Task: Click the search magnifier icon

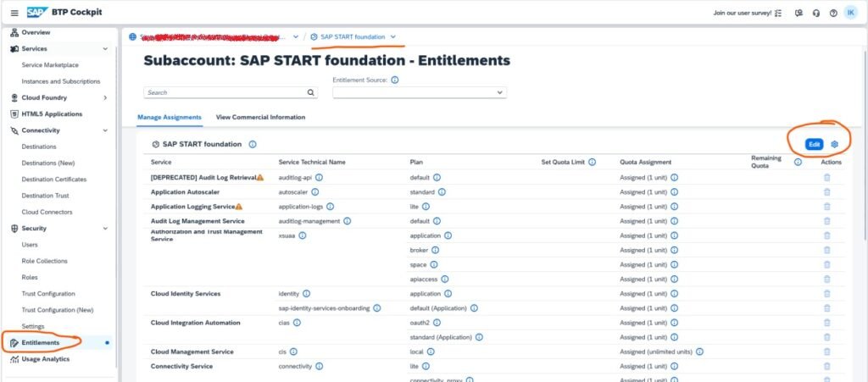Action: click(310, 92)
